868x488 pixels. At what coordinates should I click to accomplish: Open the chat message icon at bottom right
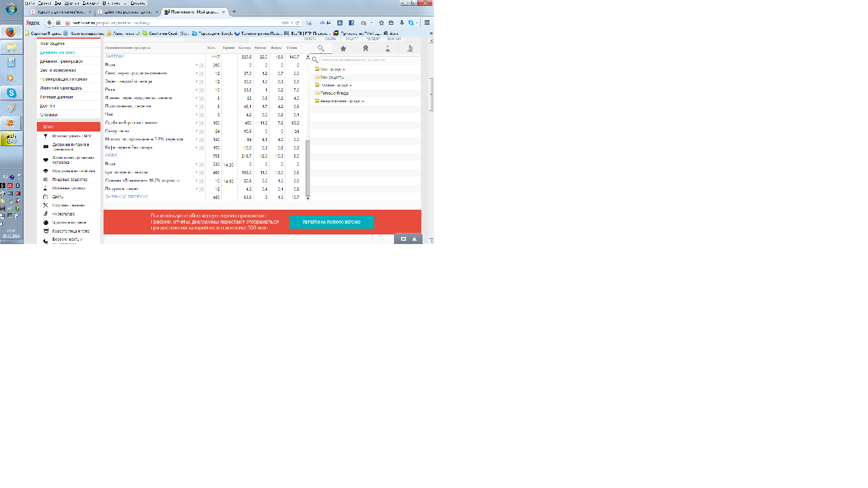403,239
